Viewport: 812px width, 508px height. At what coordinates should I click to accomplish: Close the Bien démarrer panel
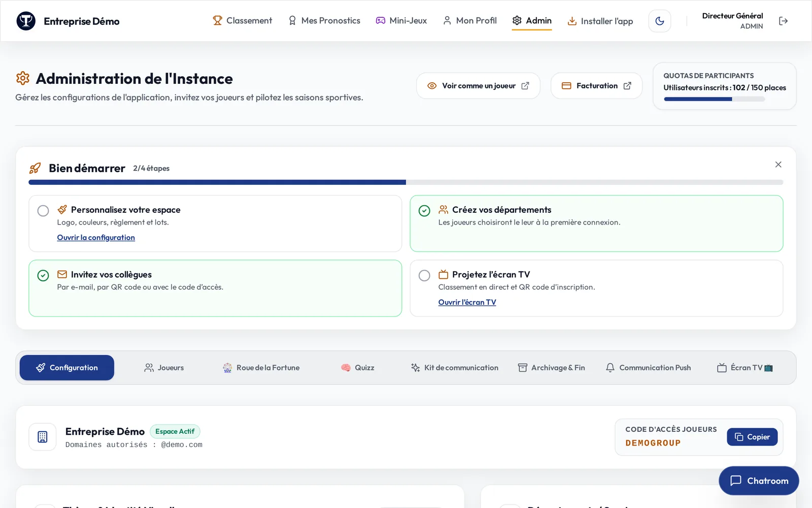[x=778, y=165]
